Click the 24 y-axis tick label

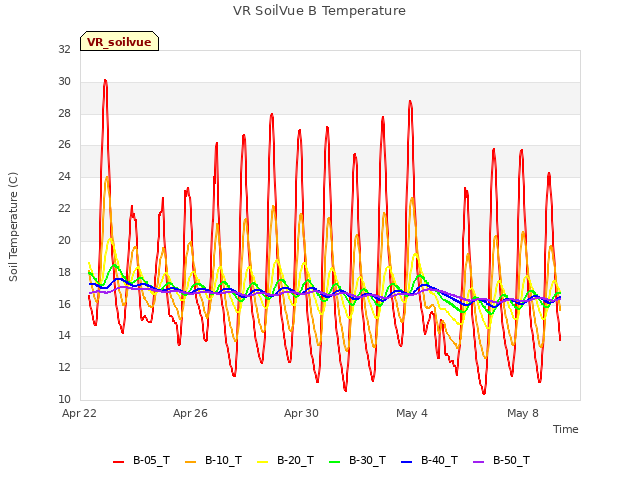point(64,176)
